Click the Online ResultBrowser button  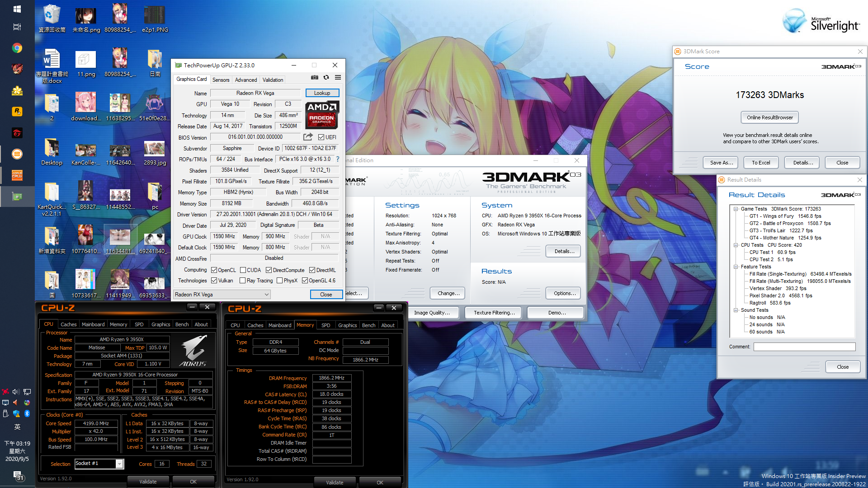click(770, 117)
